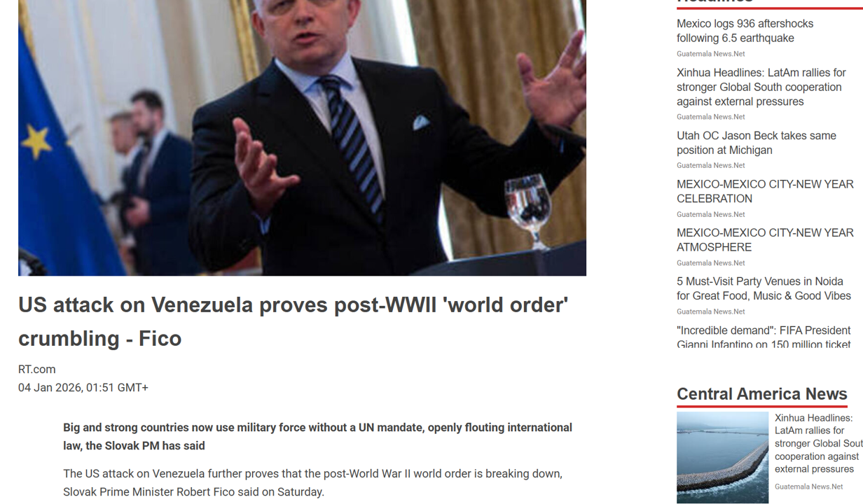Click the article photo of Robert Fico
863x504 pixels.
click(302, 138)
